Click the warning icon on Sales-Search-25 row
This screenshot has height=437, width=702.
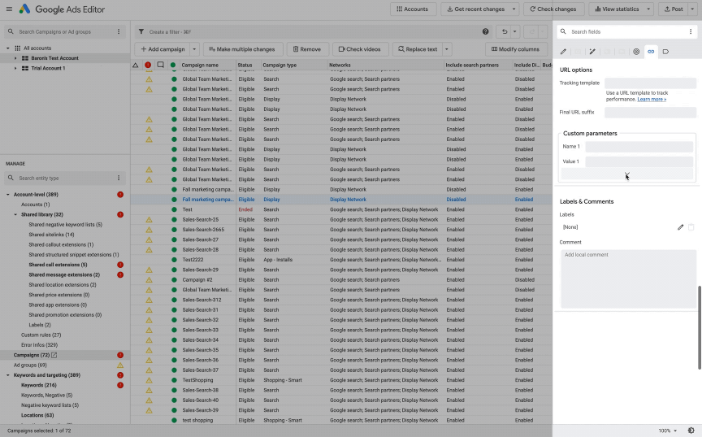pyautogui.click(x=149, y=220)
